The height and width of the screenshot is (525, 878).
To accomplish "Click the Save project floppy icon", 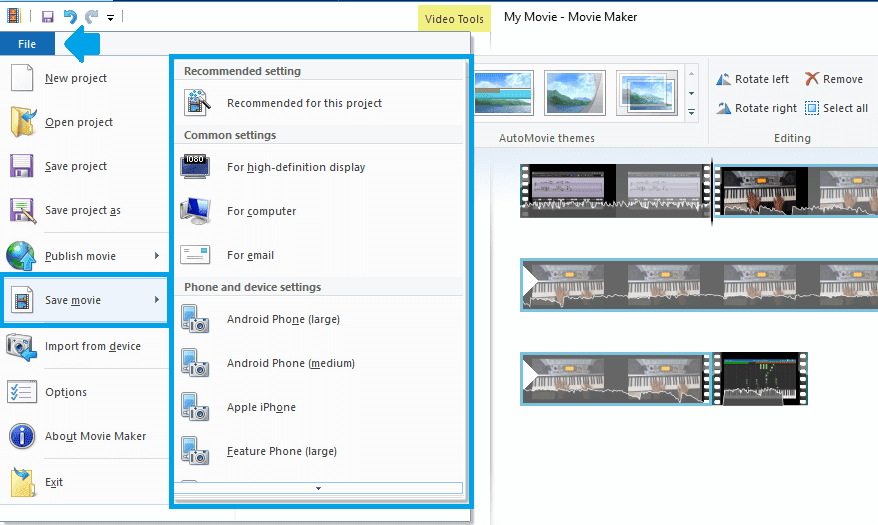I will [x=22, y=166].
